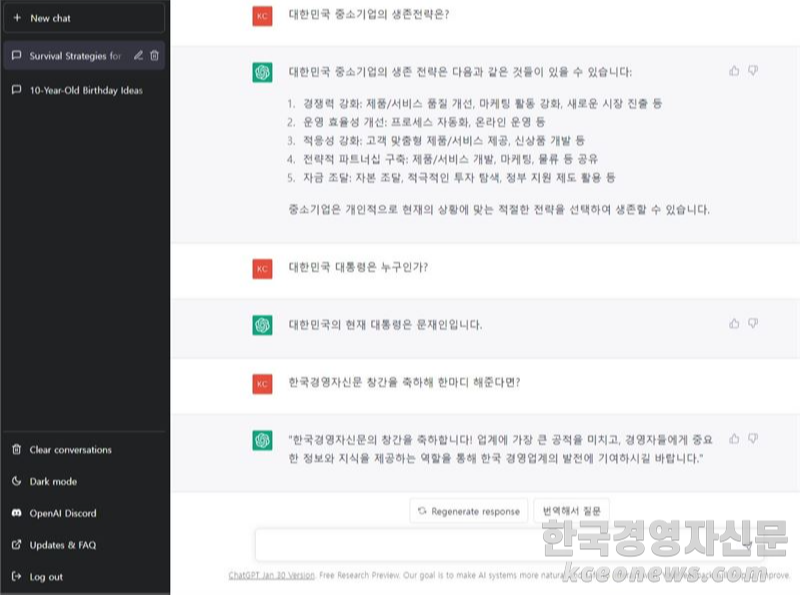The image size is (800, 595).
Task: Start a New chat
Action: pos(84,18)
